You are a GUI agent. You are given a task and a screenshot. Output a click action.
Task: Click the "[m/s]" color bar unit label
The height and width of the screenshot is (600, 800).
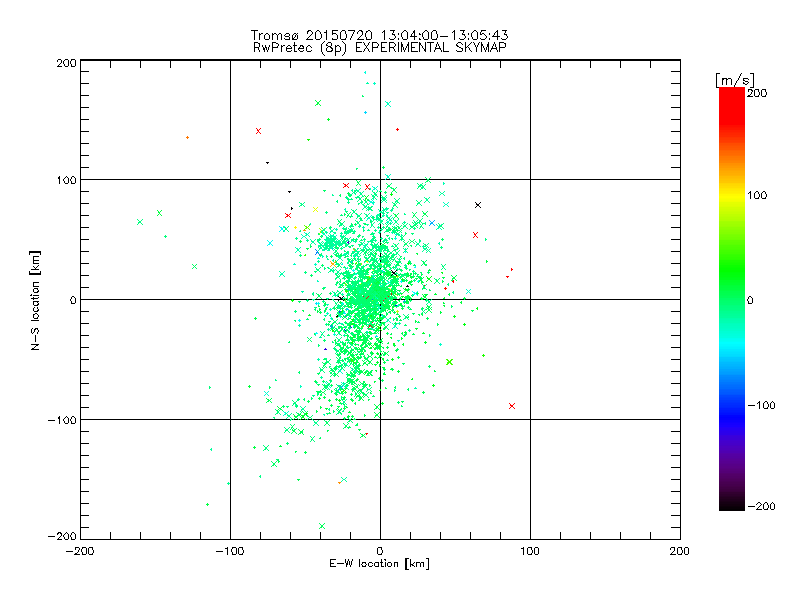734,80
